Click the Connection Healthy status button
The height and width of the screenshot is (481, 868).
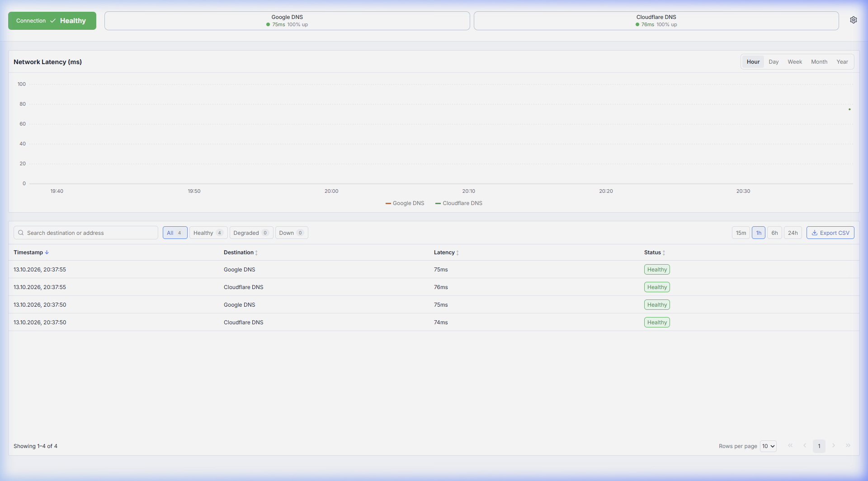click(52, 21)
